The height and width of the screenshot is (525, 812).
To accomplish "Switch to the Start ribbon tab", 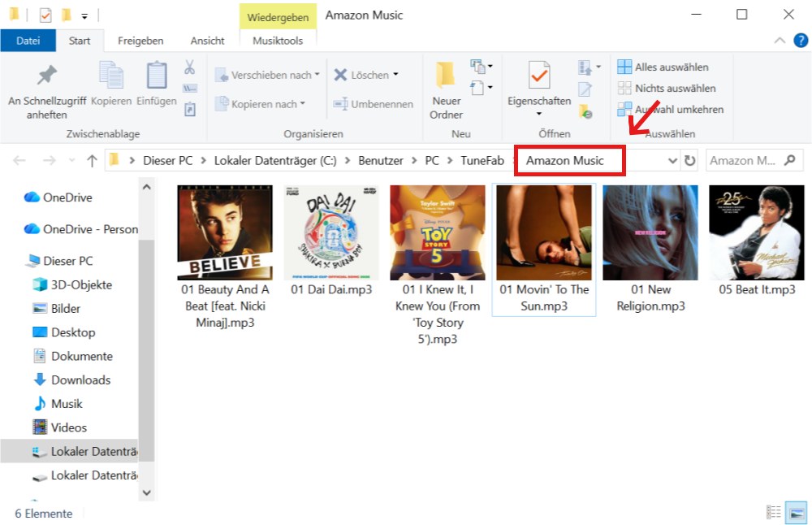I will click(x=80, y=41).
